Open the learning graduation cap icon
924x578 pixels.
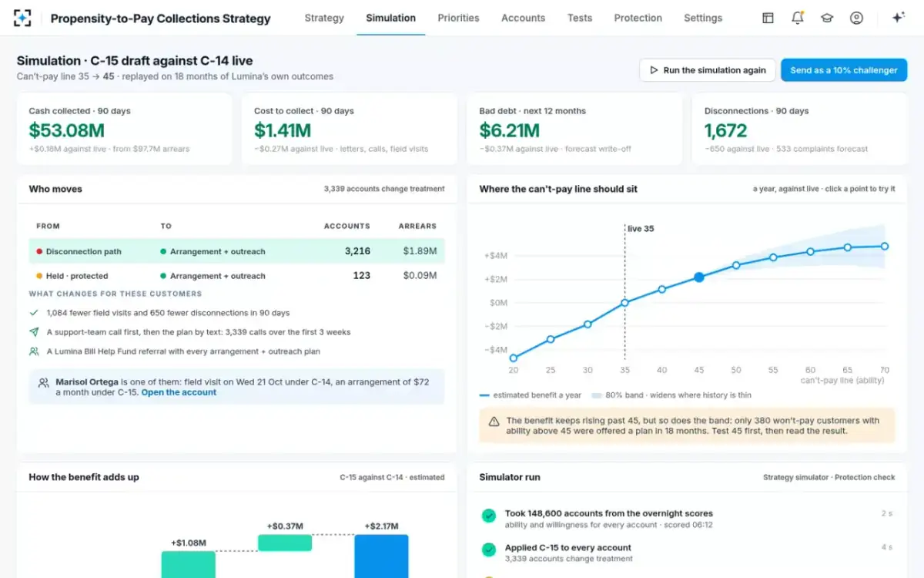(827, 18)
